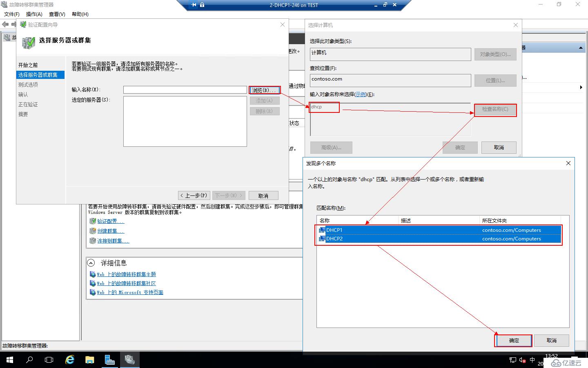Select 选择服务器或群集 step in sidebar

(40, 75)
